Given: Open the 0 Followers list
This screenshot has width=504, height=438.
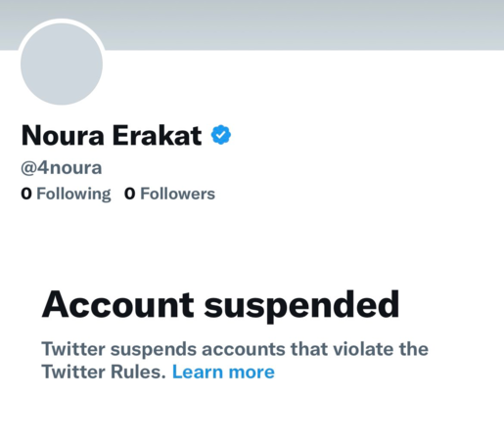Looking at the screenshot, I should pyautogui.click(x=169, y=194).
